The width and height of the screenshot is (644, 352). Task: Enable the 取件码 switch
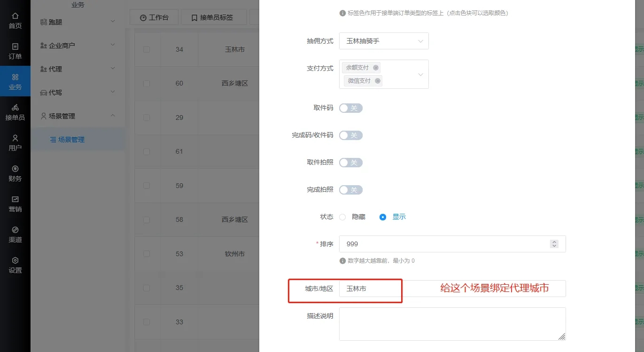pyautogui.click(x=351, y=108)
